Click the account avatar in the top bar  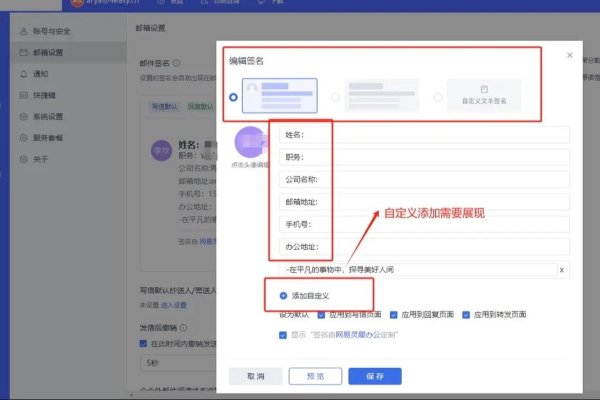77,2
